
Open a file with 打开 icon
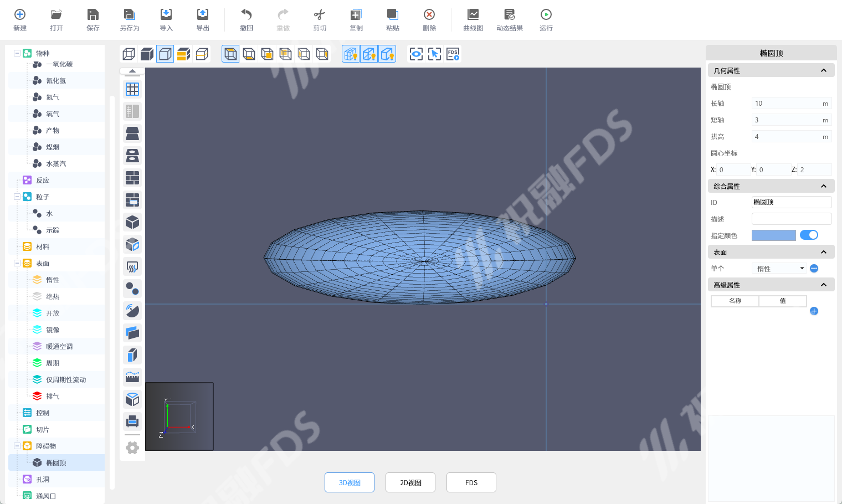(x=57, y=15)
